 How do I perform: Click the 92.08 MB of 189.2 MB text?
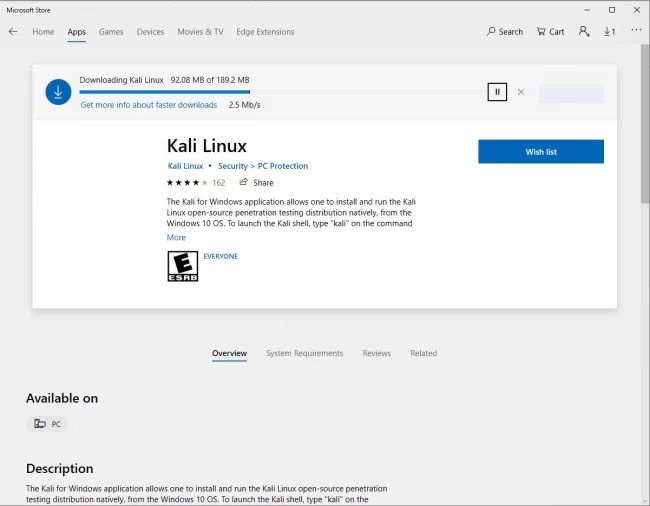[210, 80]
